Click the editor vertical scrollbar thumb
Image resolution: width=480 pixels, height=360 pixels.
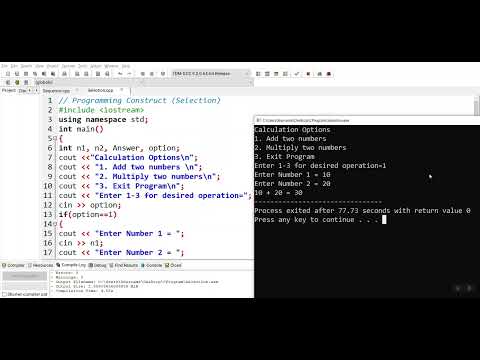477,107
